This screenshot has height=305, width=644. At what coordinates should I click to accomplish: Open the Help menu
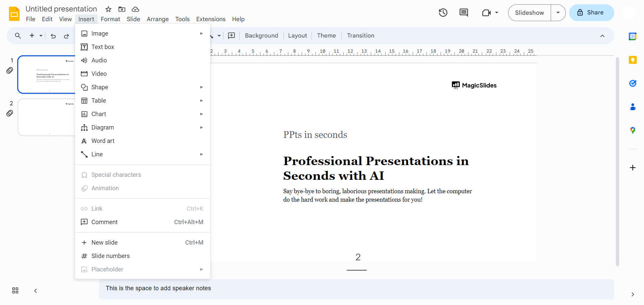pos(238,19)
